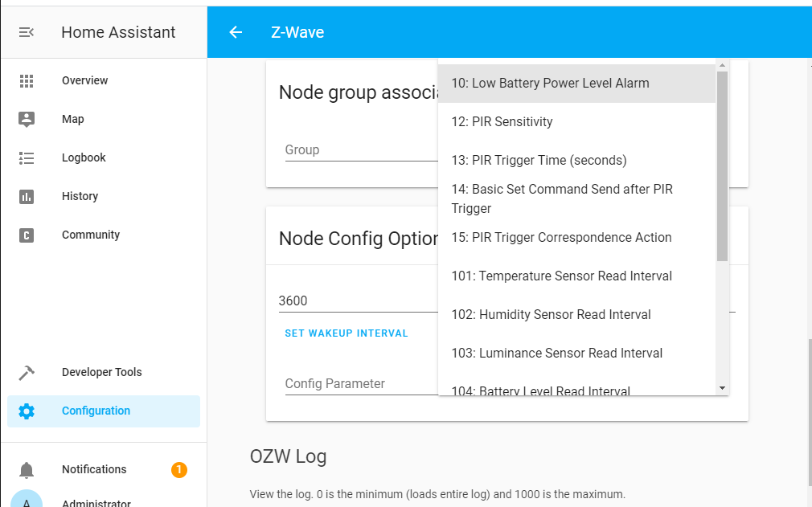Pick 13: PIR Trigger Time option
Viewport: 812px width, 507px height.
click(539, 161)
